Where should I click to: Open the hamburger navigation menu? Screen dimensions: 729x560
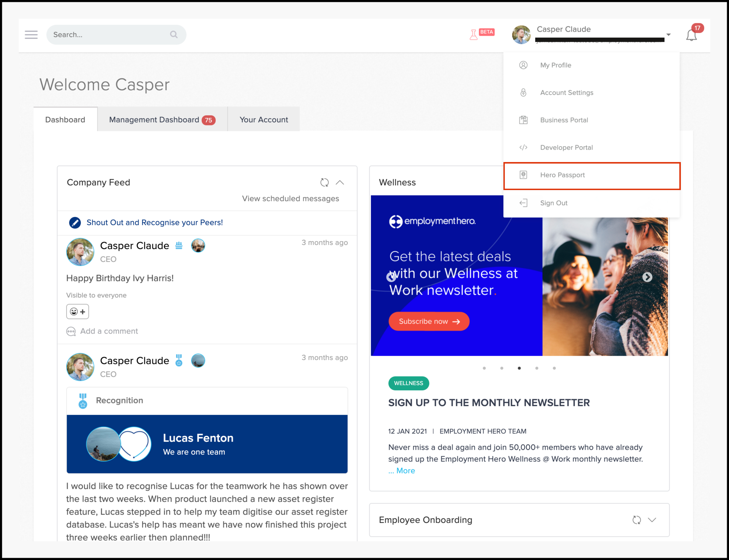pyautogui.click(x=31, y=35)
